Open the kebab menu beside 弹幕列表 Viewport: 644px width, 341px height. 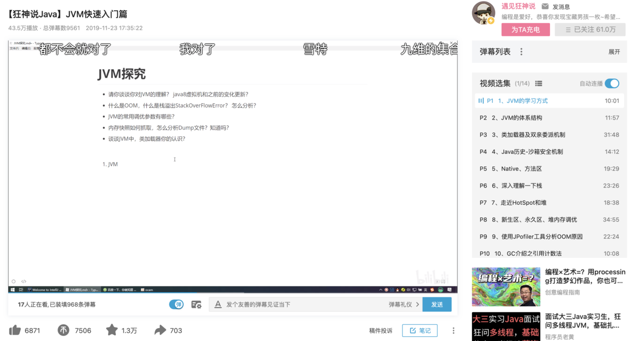pos(521,51)
